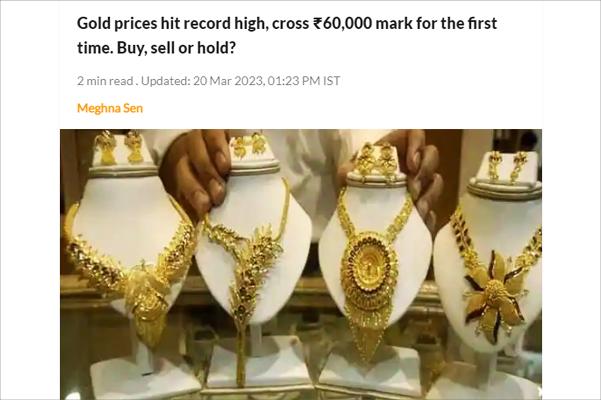Click the '2 min read' label

105,81
